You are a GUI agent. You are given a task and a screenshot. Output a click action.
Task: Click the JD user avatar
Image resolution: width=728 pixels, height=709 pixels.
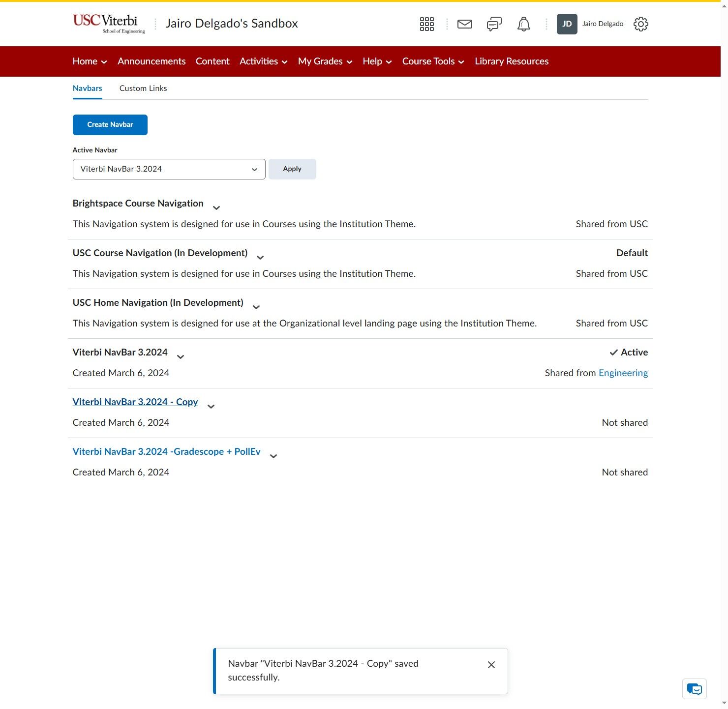(567, 24)
